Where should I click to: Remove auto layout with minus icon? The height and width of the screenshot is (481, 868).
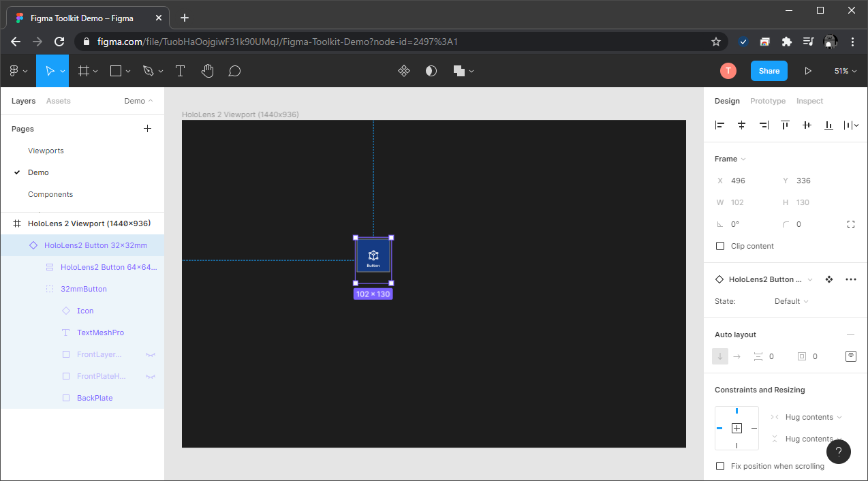(x=850, y=335)
